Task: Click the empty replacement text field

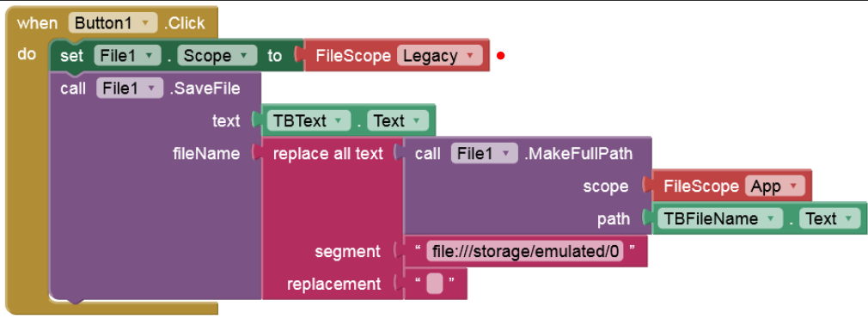Action: tap(435, 284)
